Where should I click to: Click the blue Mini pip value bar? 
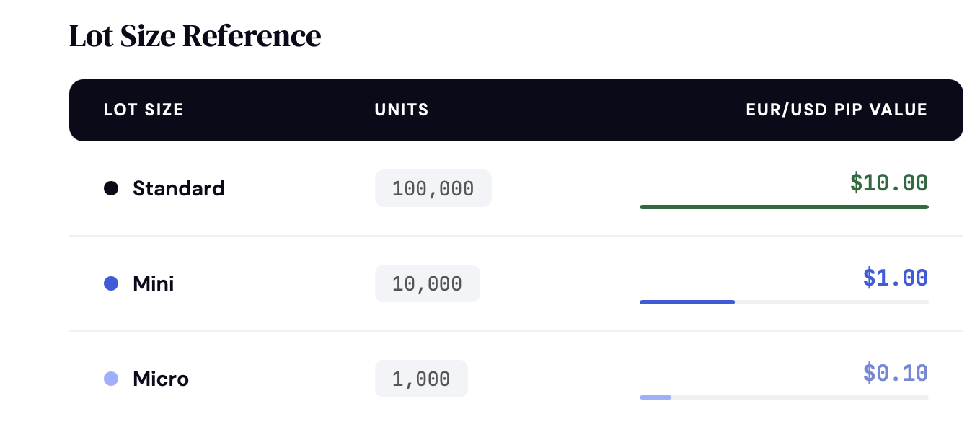point(687,302)
